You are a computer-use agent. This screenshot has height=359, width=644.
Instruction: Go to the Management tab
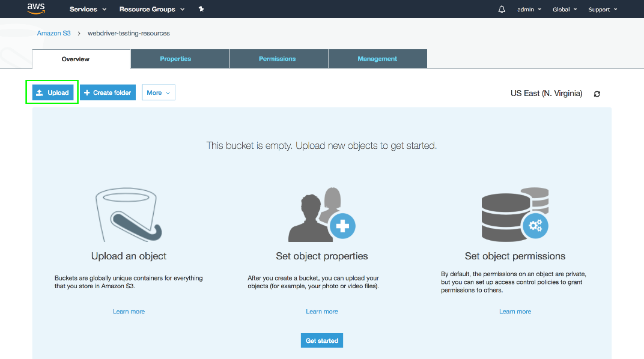[x=377, y=59]
